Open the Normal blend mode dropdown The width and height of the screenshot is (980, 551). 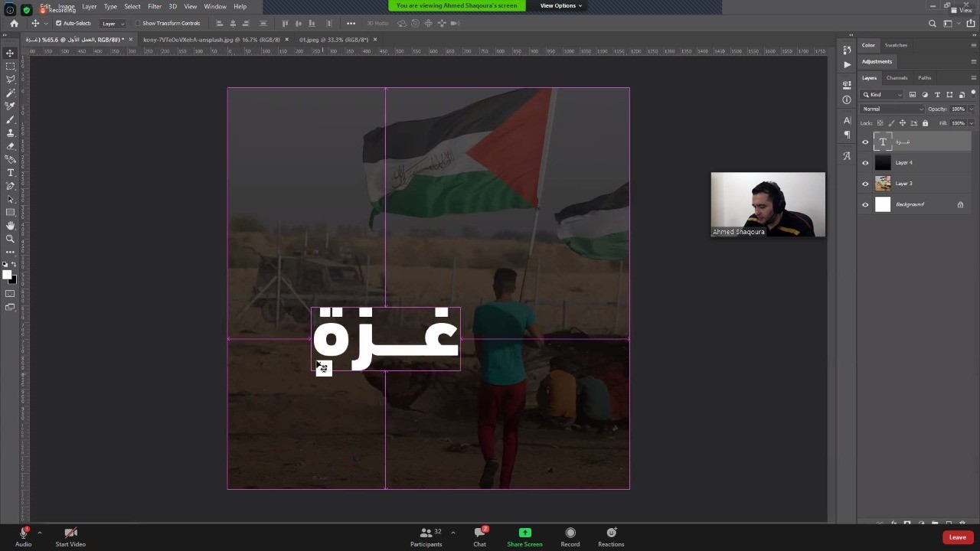tap(893, 109)
